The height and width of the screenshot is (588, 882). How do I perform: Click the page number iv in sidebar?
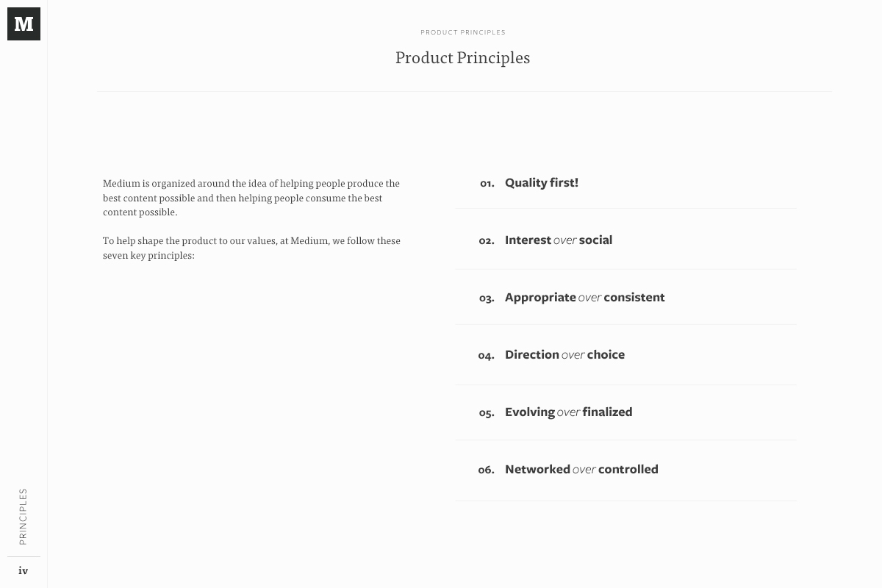24,570
